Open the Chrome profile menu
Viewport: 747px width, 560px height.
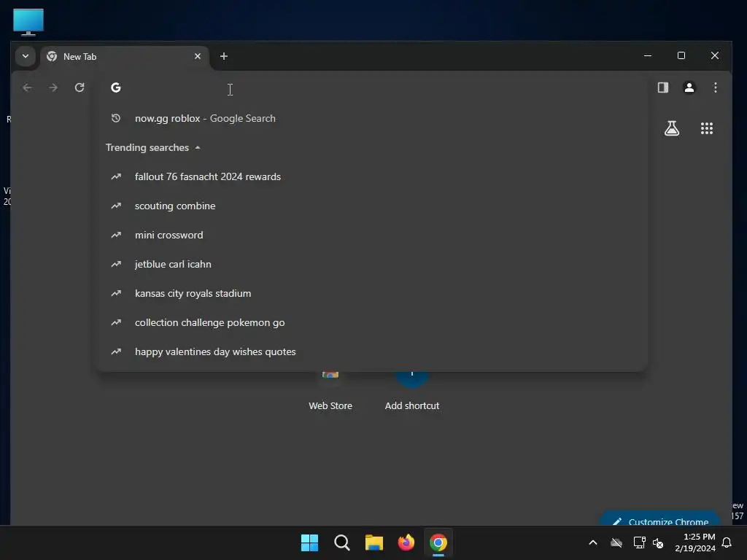689,87
